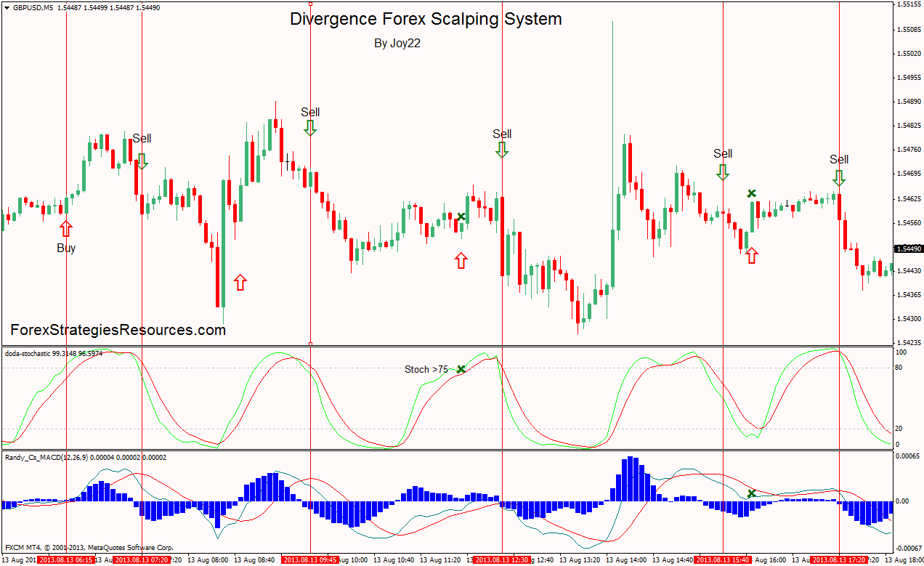Click the 1.55085 price scale label
Viewport: 924px width, 566px height.
(x=909, y=29)
